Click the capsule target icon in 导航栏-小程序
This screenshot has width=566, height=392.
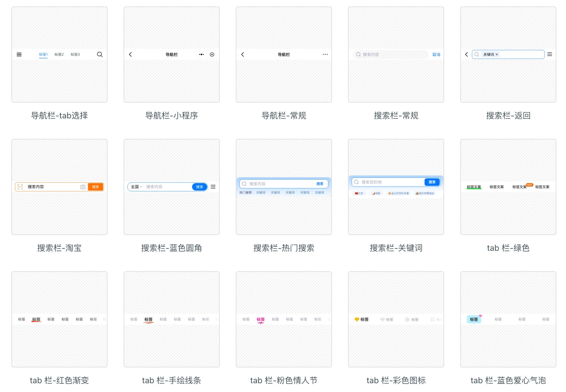[212, 54]
